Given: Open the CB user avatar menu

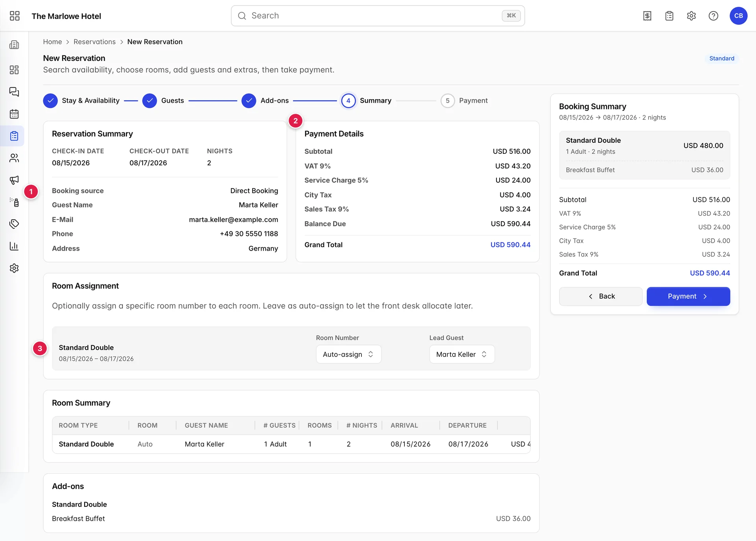Looking at the screenshot, I should 738,16.
